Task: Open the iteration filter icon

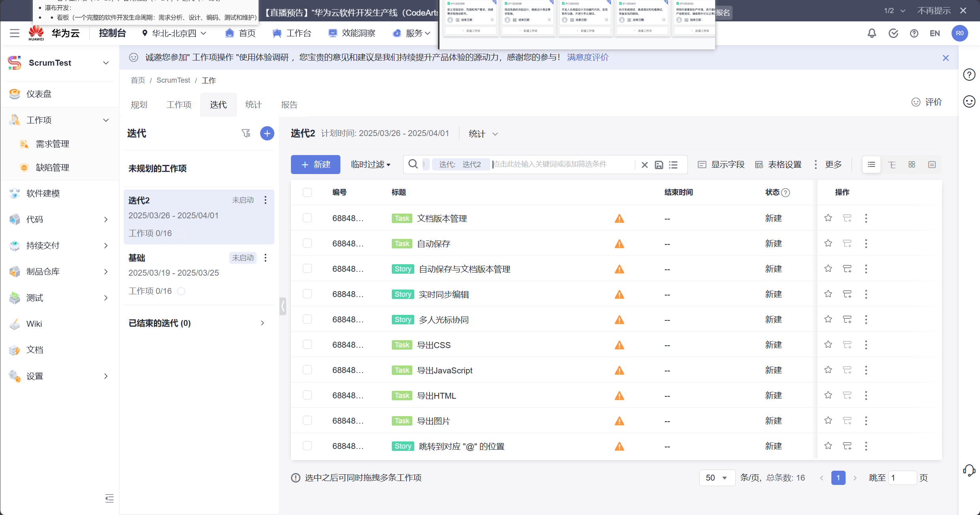Action: (x=246, y=133)
